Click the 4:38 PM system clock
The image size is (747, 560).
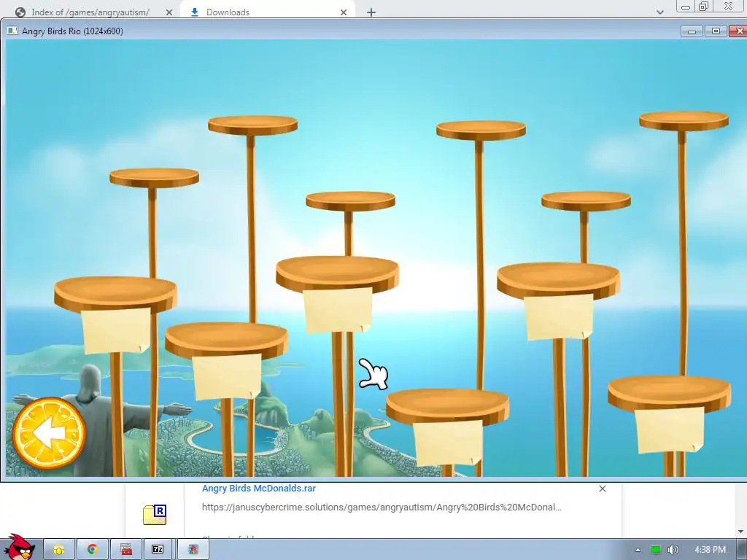tap(710, 550)
